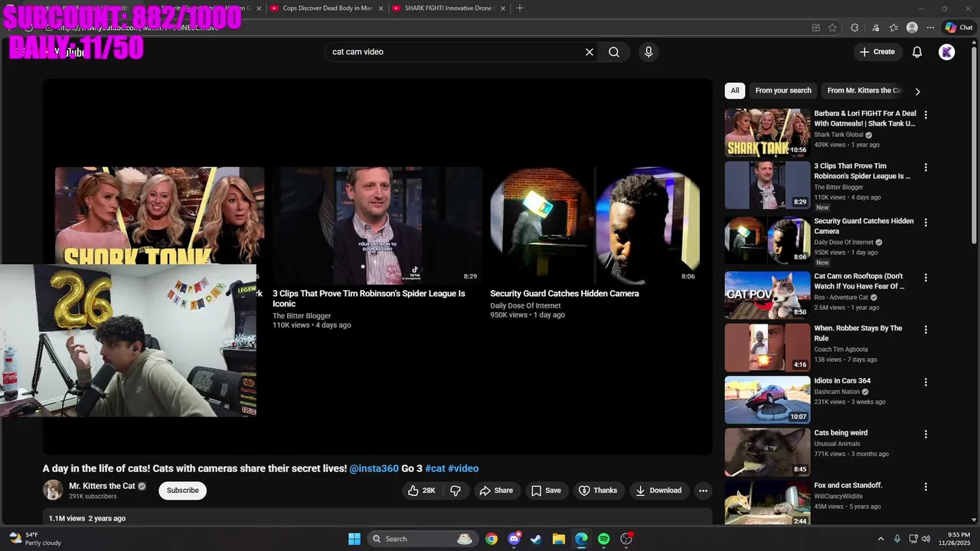Click the magnifier search button
Screen dimensions: 980x551
pyautogui.click(x=614, y=52)
